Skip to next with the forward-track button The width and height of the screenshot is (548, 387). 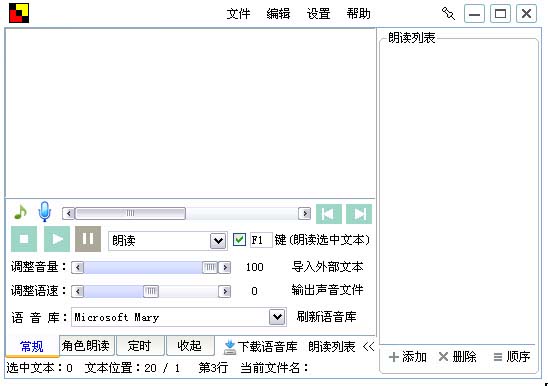(359, 214)
